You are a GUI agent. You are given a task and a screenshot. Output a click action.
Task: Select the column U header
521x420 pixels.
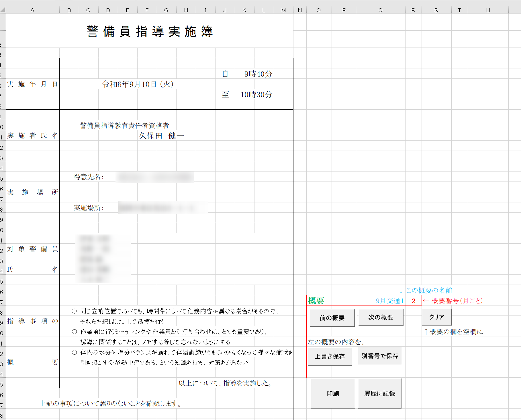point(488,10)
